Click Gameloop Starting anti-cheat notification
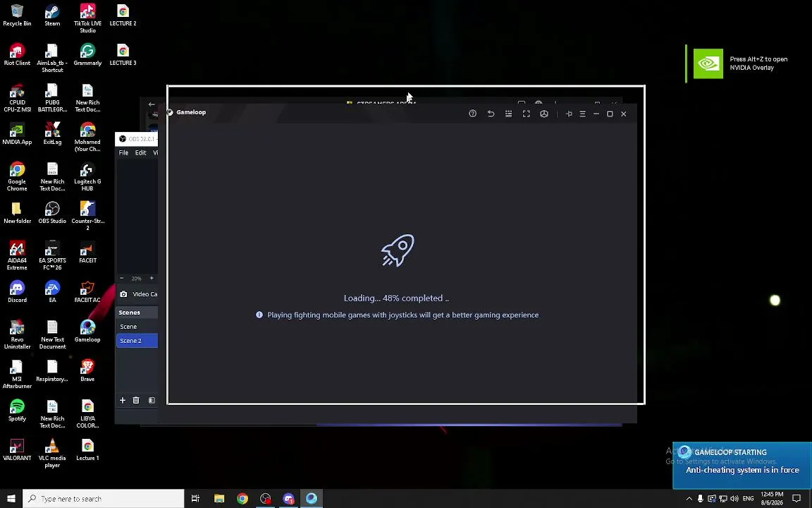 (742, 466)
